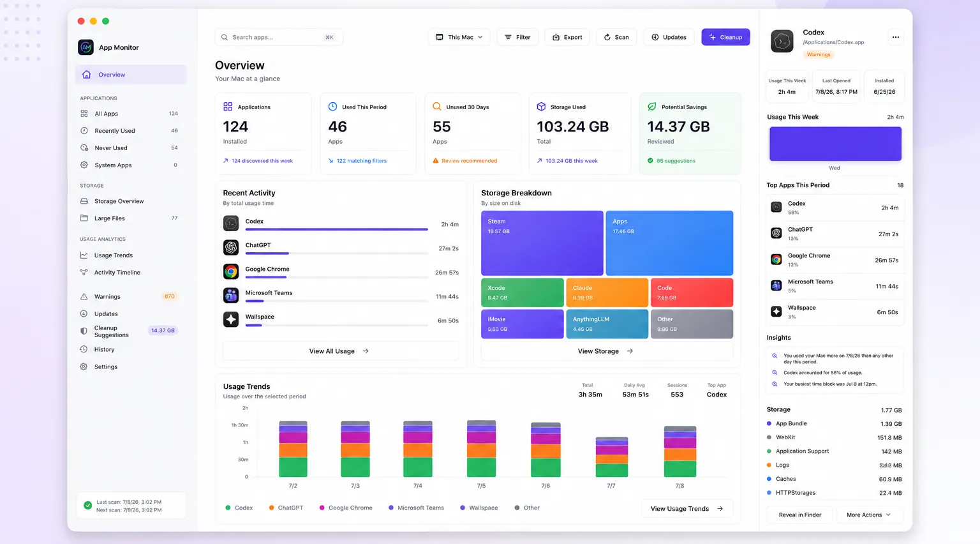
Task: Click the App Monitor logo icon
Action: 85,47
